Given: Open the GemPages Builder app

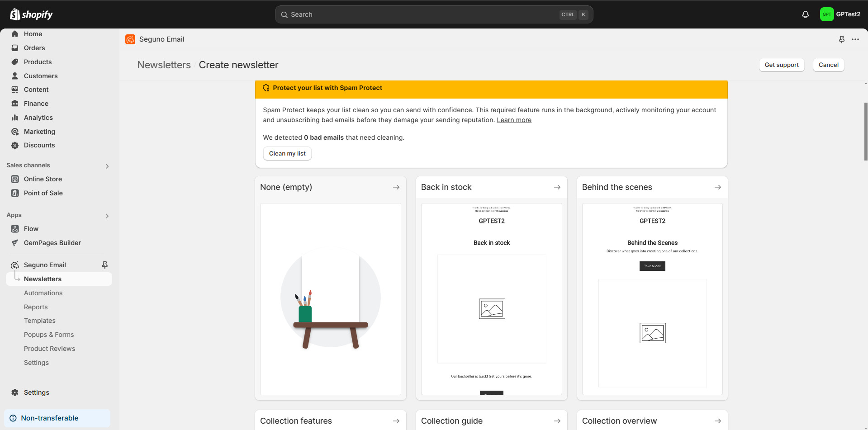Looking at the screenshot, I should click(52, 243).
